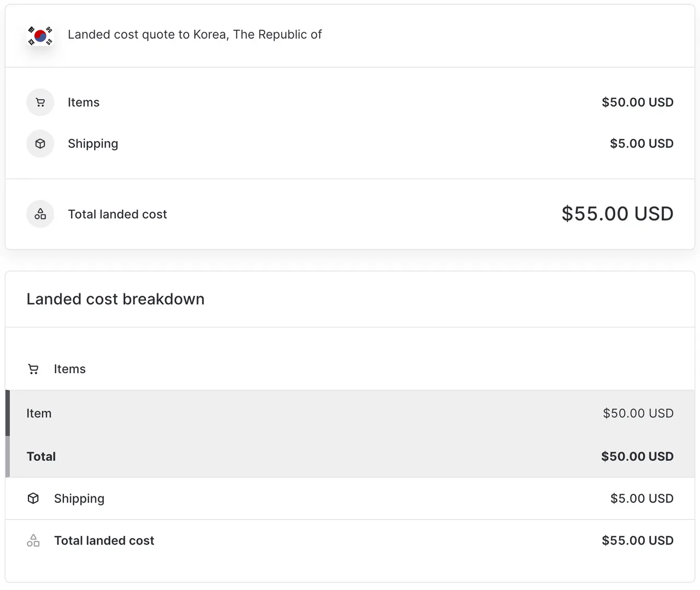
Task: Click the South Korea flag icon
Action: pos(40,35)
